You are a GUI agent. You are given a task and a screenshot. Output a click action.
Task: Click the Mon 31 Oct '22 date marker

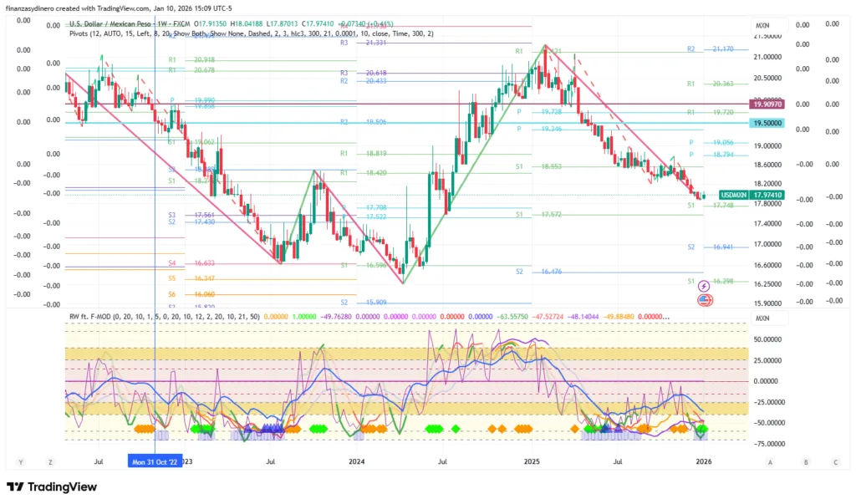[x=154, y=461]
